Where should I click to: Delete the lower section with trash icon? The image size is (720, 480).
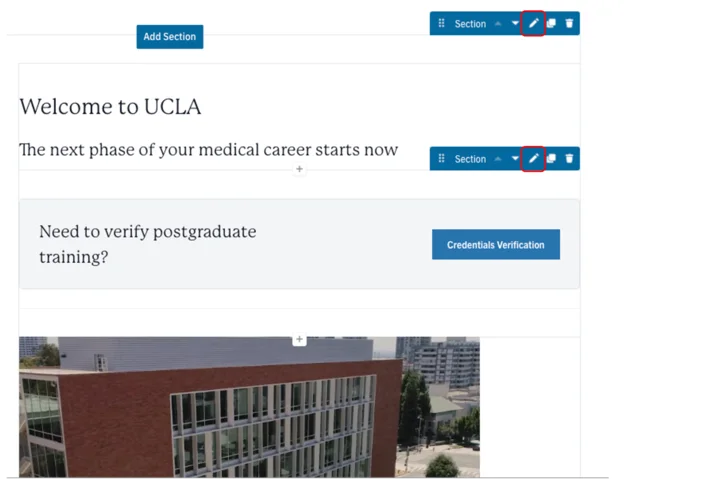click(x=569, y=158)
